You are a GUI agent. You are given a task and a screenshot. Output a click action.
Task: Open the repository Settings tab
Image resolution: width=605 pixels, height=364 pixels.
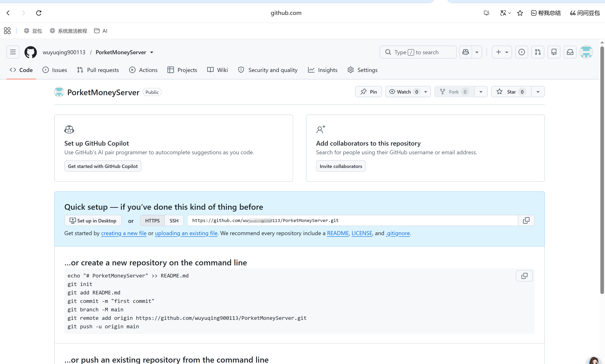pos(362,70)
